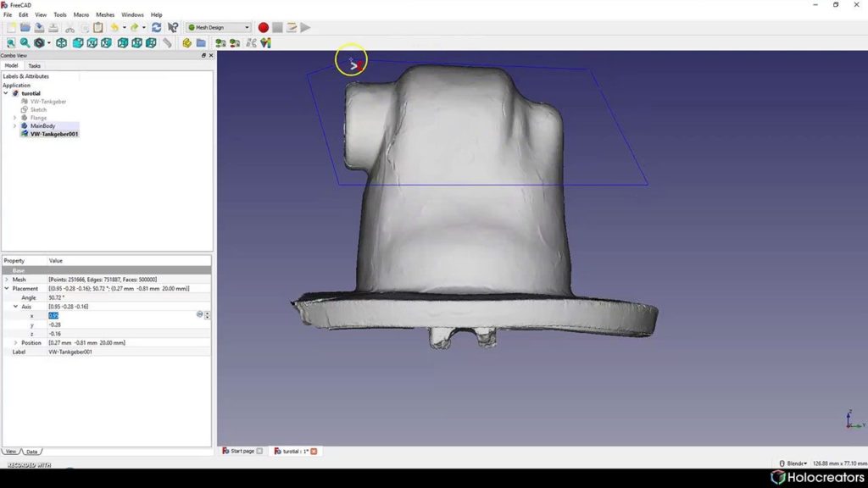Open the Meshes menu

105,15
